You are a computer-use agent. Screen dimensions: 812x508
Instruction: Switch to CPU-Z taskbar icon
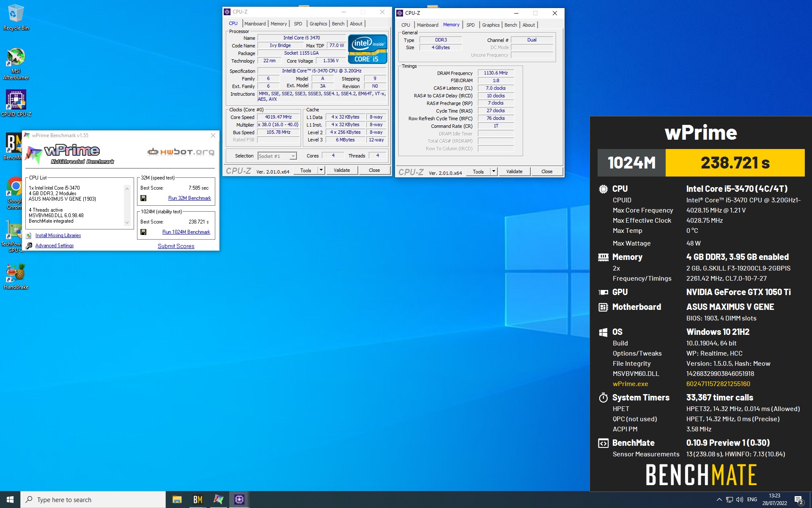pyautogui.click(x=239, y=500)
